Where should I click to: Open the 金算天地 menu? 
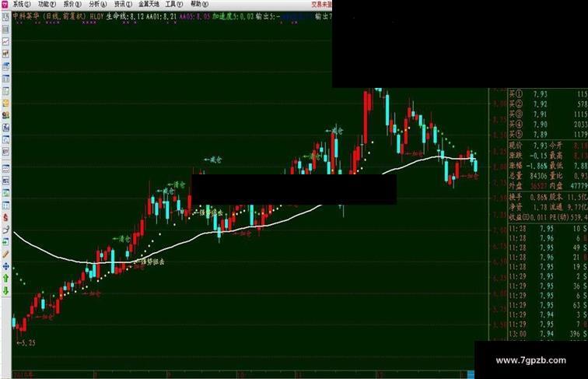tap(149, 4)
